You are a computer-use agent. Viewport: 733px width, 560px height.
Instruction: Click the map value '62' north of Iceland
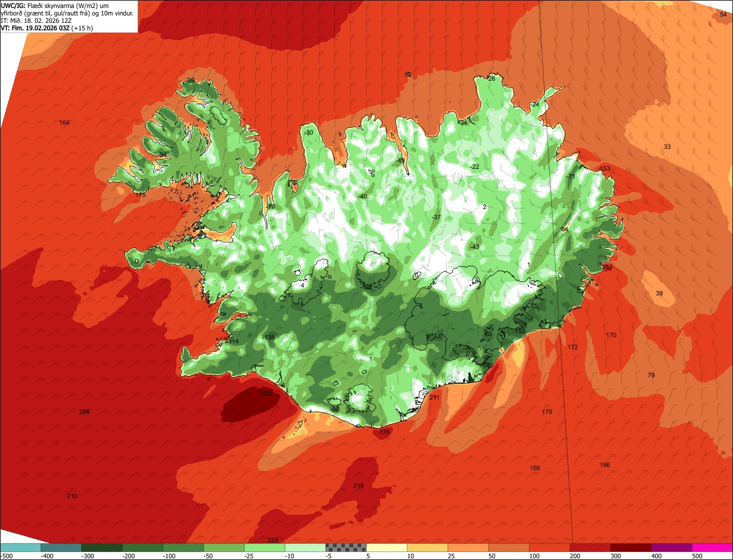click(x=408, y=74)
